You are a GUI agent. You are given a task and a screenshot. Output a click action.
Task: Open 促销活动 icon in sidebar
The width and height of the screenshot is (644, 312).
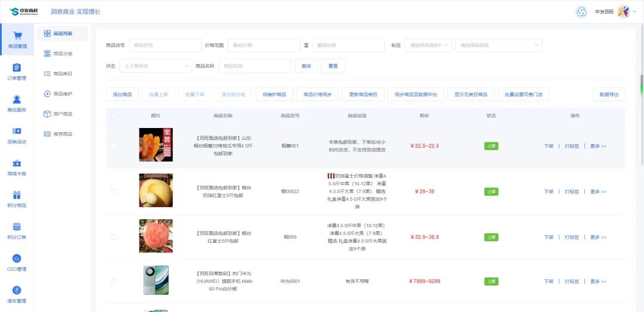point(17,131)
